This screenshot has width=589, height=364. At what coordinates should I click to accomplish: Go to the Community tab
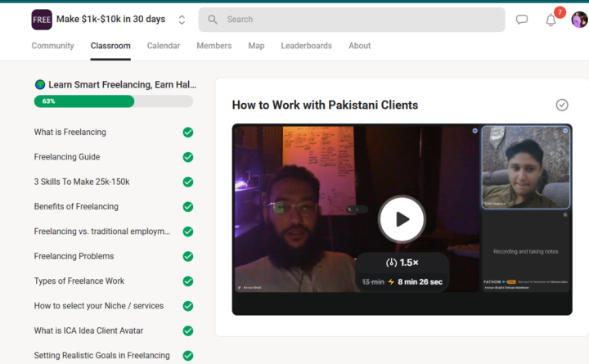52,46
